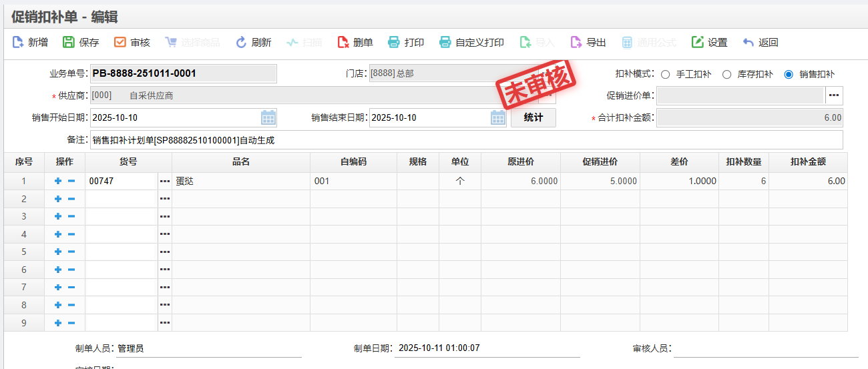Click the 统计 button
This screenshot has width=868, height=369.
coord(533,118)
